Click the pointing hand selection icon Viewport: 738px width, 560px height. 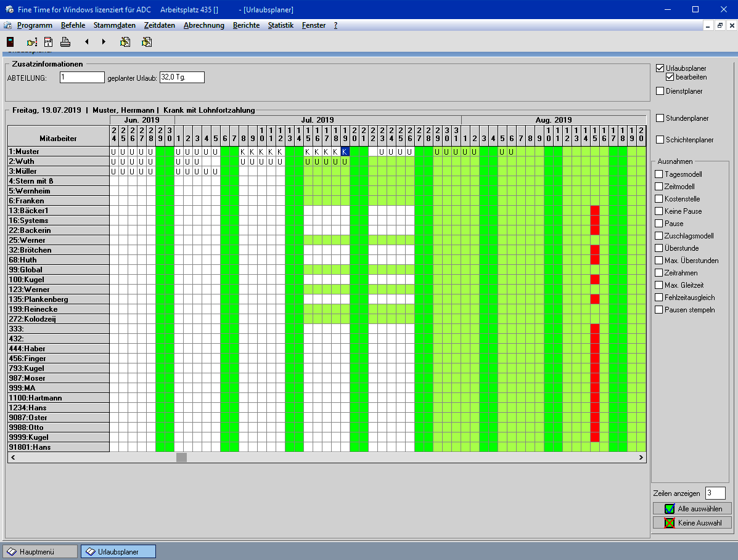point(31,42)
